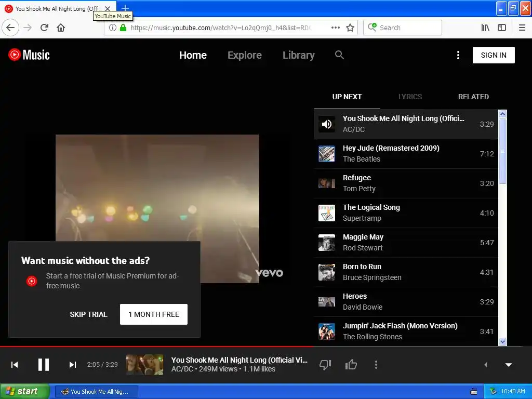The image size is (532, 399).
Task: Open the Firefox Library icon
Action: (485, 28)
